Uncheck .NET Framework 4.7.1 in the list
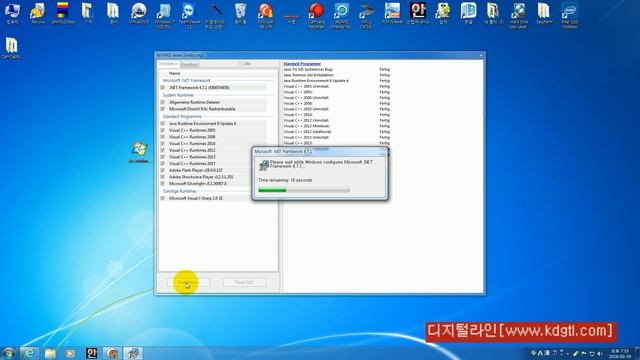This screenshot has width=640, height=360. [163, 88]
